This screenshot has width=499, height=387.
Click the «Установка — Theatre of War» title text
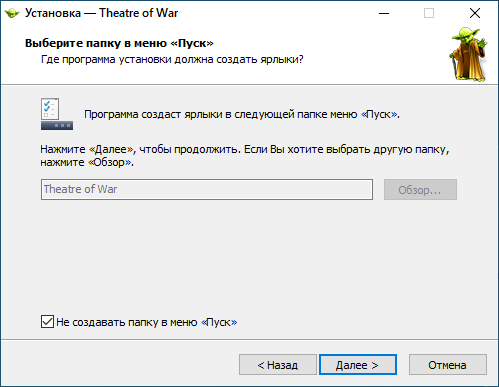click(101, 13)
